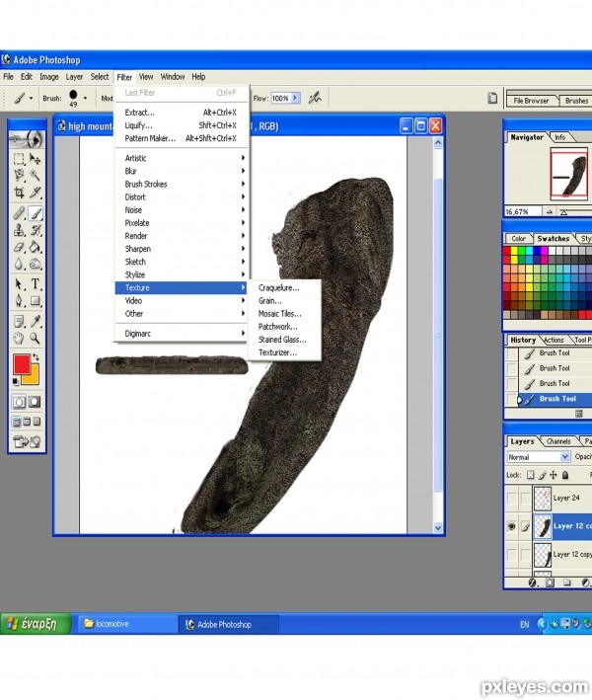The width and height of the screenshot is (592, 700).
Task: Select the Blur tool
Action: [x=19, y=264]
